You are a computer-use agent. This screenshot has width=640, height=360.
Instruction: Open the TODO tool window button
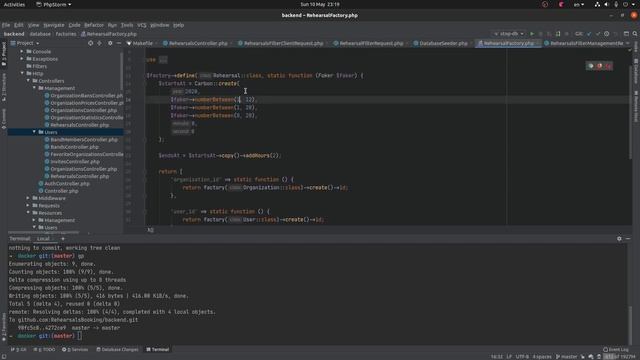(45, 349)
